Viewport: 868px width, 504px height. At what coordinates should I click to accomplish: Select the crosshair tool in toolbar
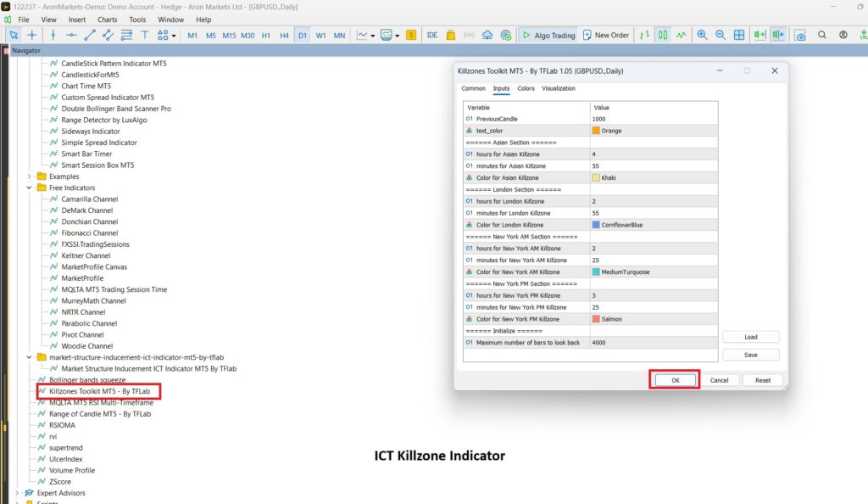[32, 35]
